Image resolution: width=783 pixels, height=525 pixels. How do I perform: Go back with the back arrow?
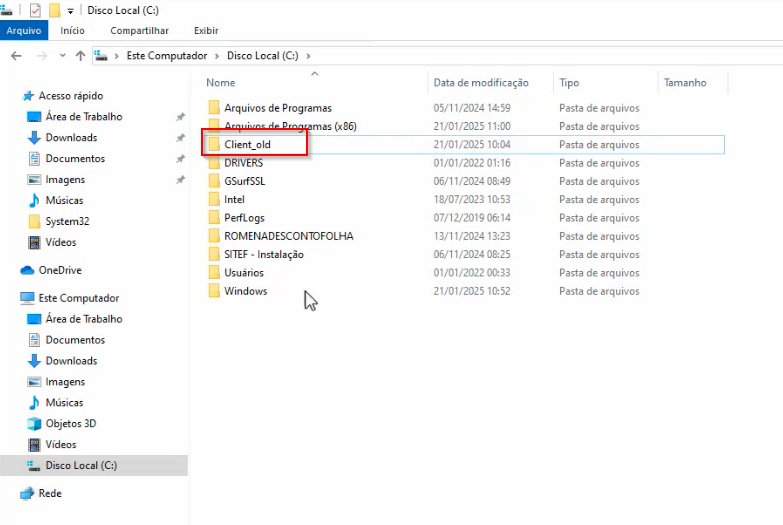(x=16, y=56)
